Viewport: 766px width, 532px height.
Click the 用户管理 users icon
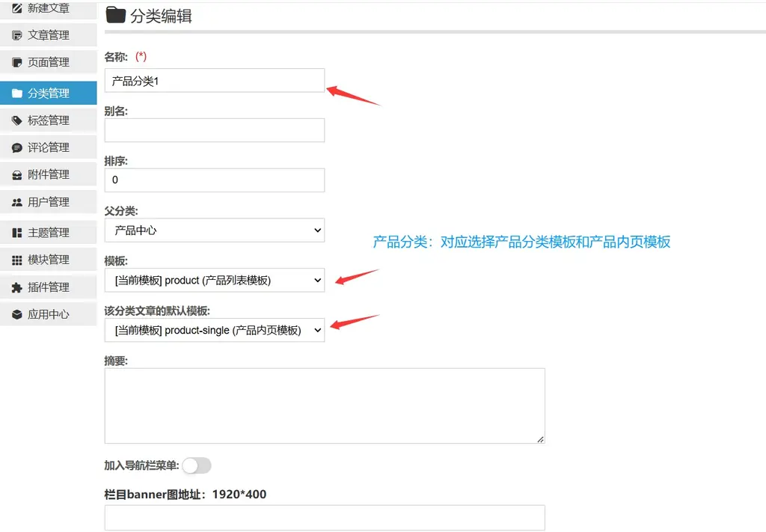(x=16, y=201)
